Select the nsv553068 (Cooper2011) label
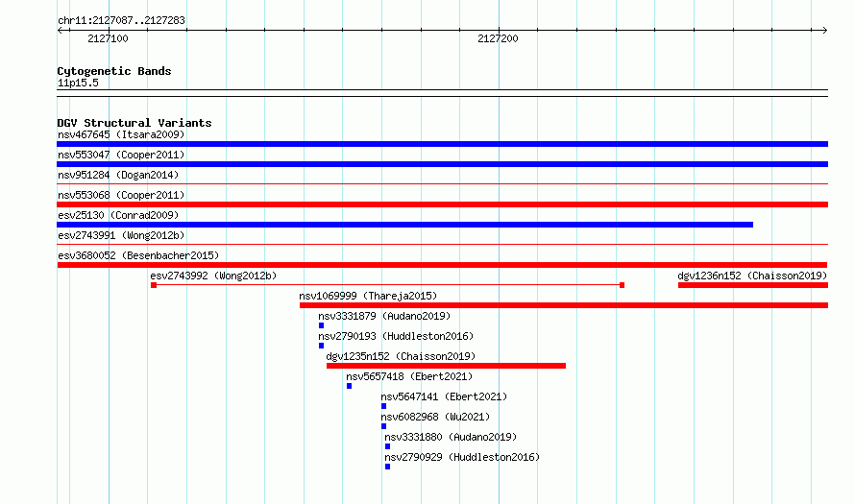 (x=121, y=195)
